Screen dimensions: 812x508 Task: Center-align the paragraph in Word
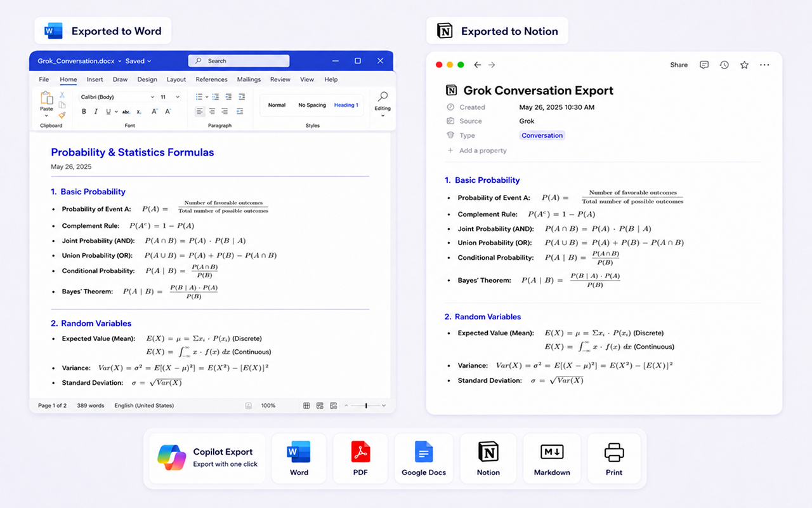click(x=212, y=111)
